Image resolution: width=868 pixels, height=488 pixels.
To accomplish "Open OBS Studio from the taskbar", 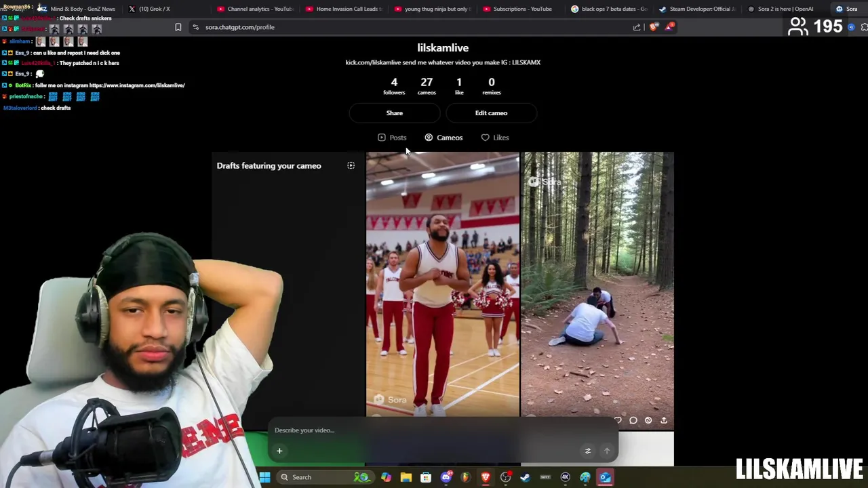I will pos(505,477).
